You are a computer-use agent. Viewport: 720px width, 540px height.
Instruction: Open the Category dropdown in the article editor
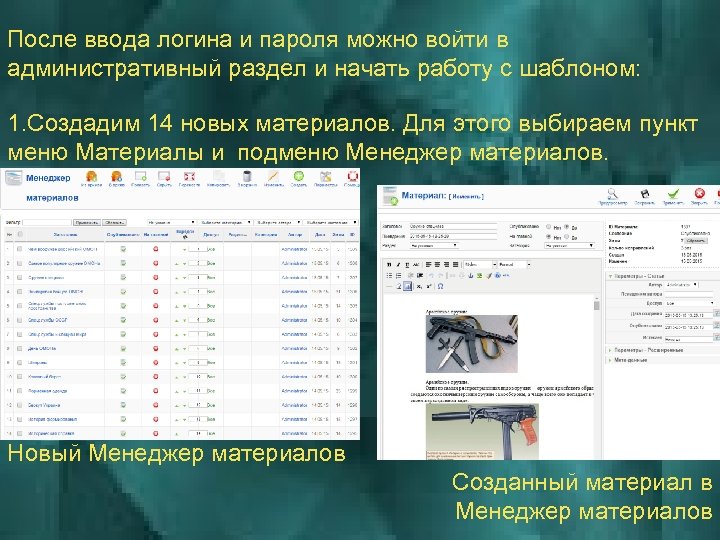click(x=569, y=246)
